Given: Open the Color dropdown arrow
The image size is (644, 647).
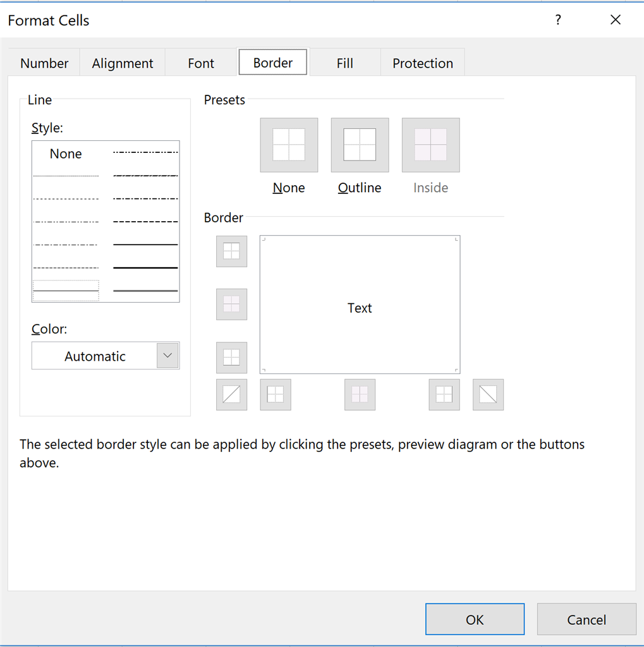Looking at the screenshot, I should (167, 355).
